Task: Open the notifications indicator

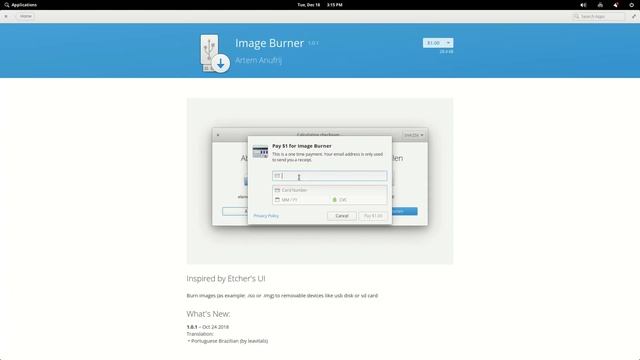Action: tap(616, 5)
